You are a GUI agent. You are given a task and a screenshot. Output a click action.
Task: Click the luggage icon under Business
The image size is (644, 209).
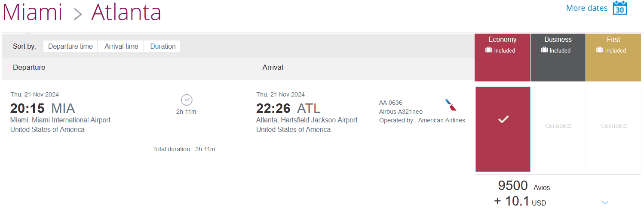pos(544,50)
